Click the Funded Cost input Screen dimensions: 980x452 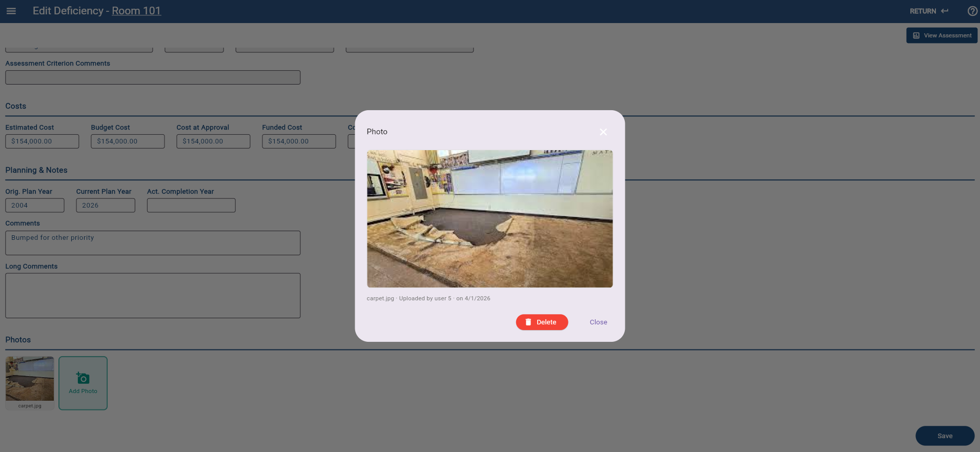[x=299, y=141]
